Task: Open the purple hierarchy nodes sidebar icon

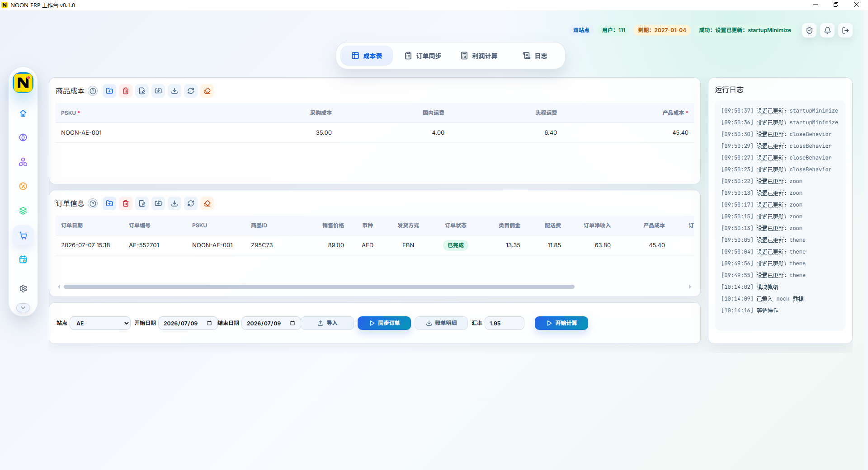Action: 23,162
